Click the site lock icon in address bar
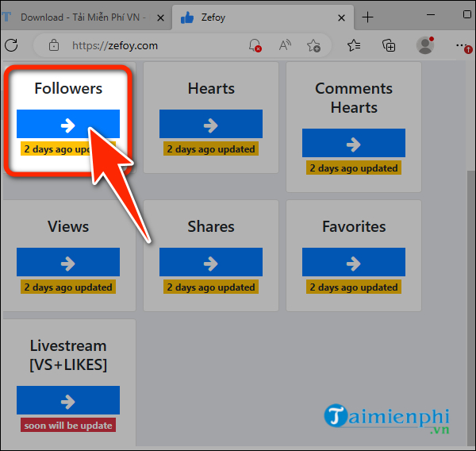The height and width of the screenshot is (451, 476). coord(54,45)
